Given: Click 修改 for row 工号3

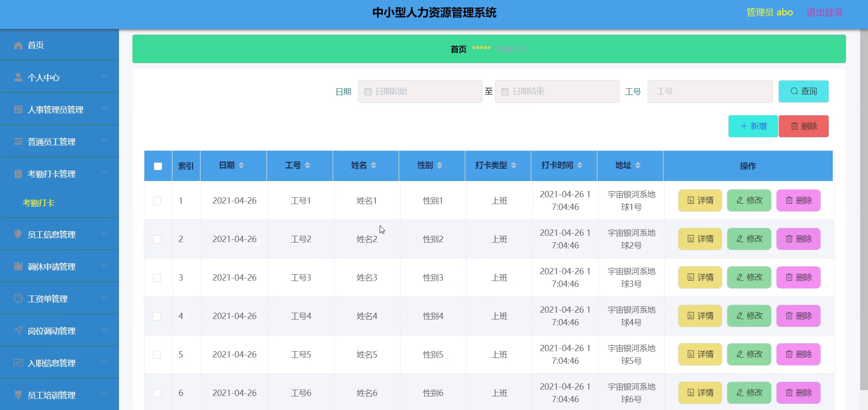Looking at the screenshot, I should [x=749, y=277].
